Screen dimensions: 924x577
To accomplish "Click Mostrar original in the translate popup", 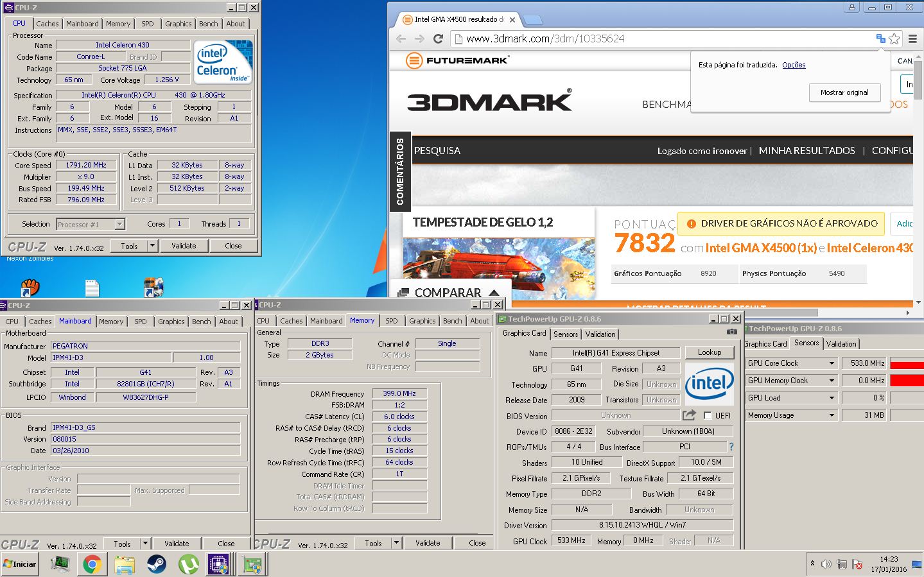I will pyautogui.click(x=844, y=92).
